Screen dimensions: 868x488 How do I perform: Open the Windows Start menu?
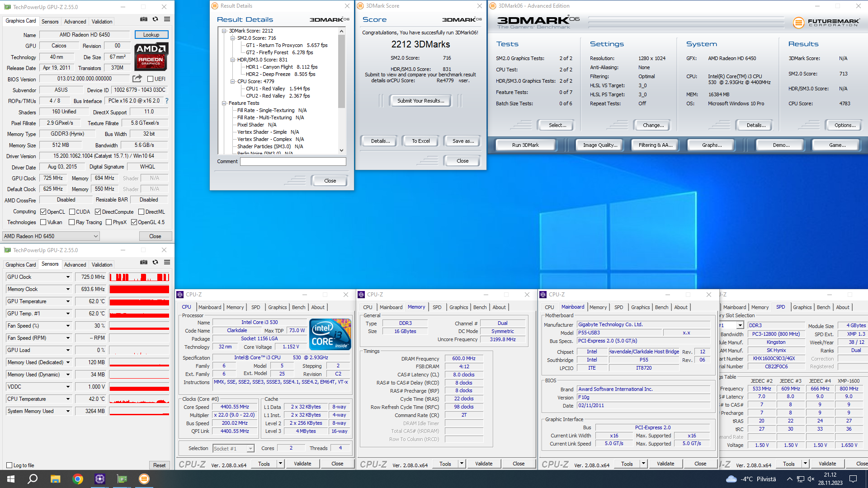[11, 479]
